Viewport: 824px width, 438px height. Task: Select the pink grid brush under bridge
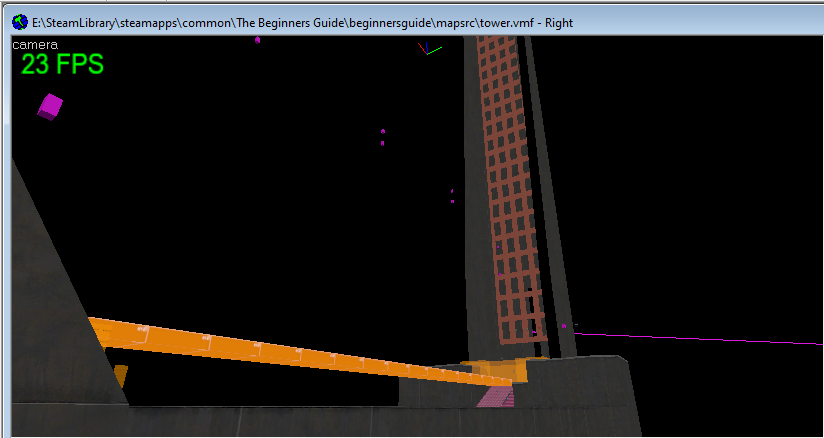(x=495, y=397)
